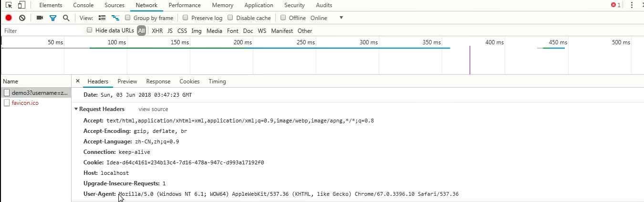The height and width of the screenshot is (202, 644).
Task: Clear the network log
Action: 22,18
